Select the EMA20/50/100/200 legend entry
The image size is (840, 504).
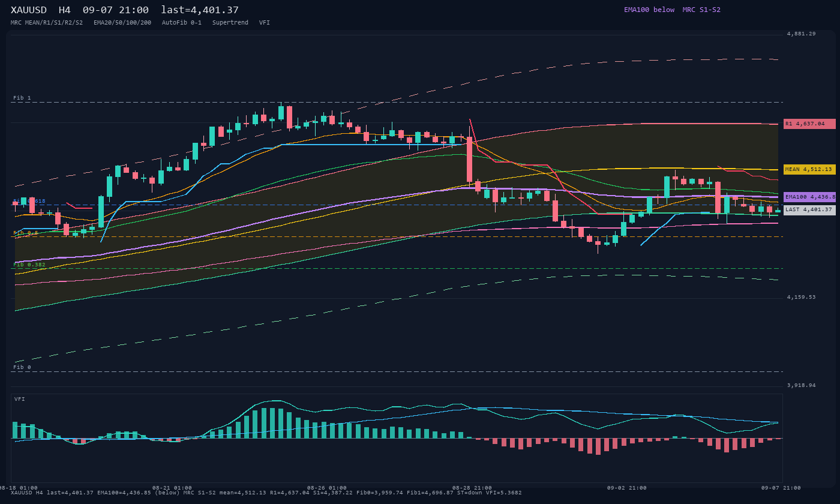[122, 23]
